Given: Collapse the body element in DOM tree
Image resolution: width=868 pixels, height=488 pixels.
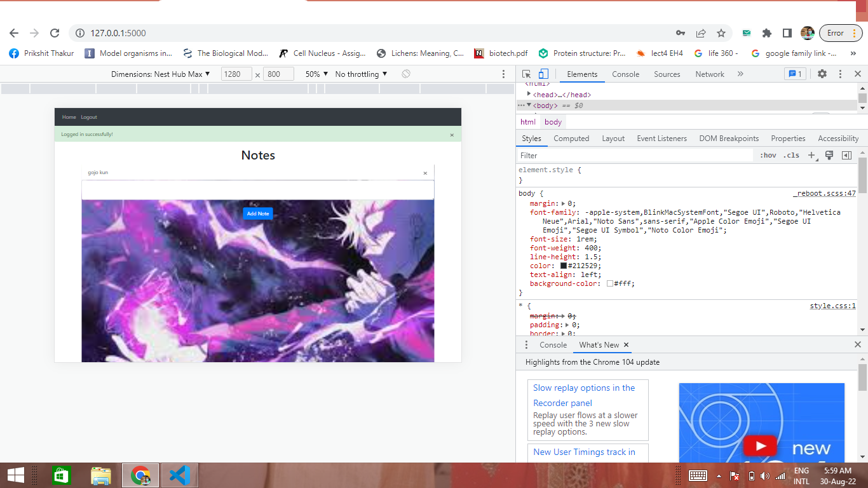Looking at the screenshot, I should [x=529, y=105].
